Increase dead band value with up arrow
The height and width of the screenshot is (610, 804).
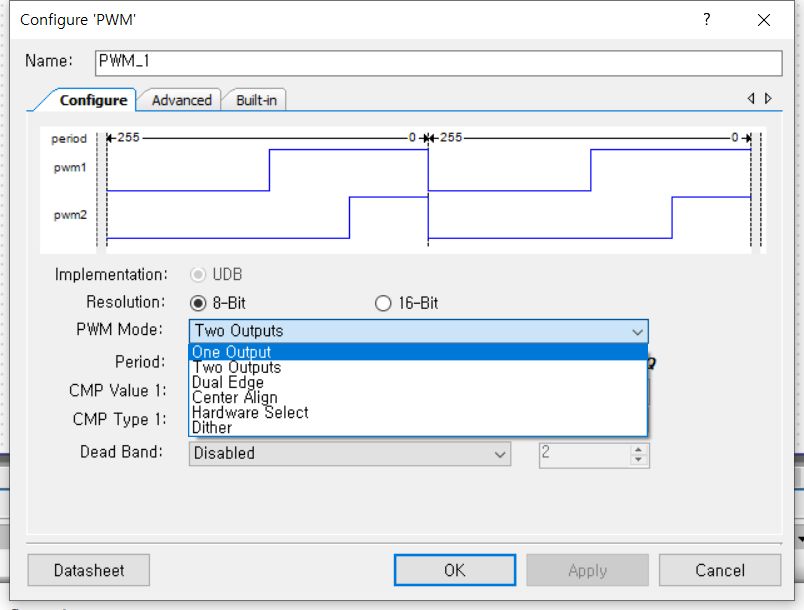pos(638,450)
